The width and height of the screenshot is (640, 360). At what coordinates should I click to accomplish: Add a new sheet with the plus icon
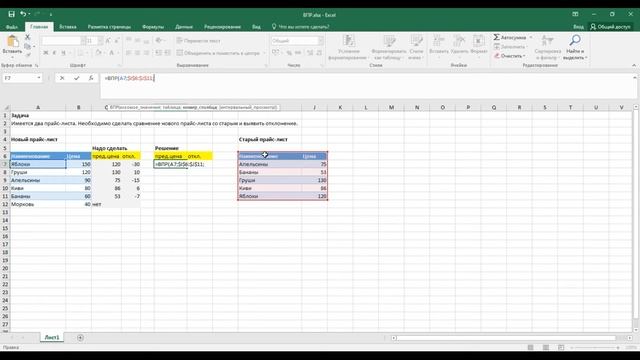(x=80, y=338)
